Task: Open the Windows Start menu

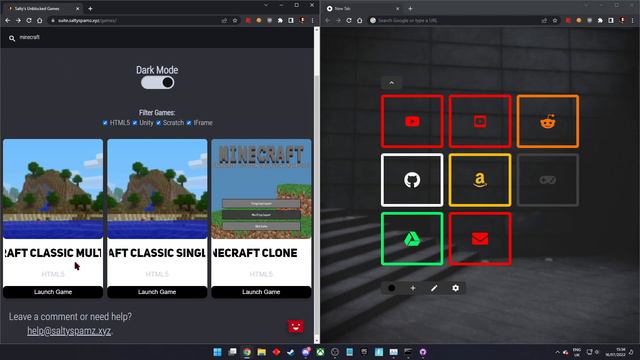Action: 218,352
